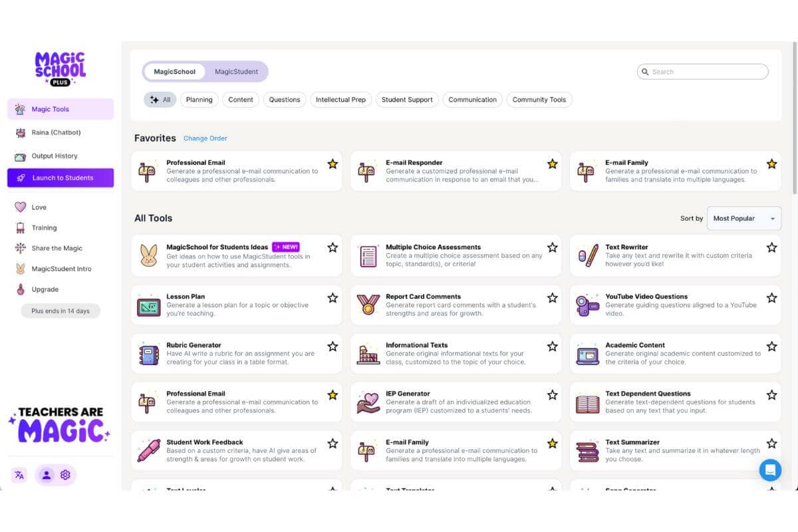Click the Training easel icon
Screen dimensions: 798x532
pos(20,228)
